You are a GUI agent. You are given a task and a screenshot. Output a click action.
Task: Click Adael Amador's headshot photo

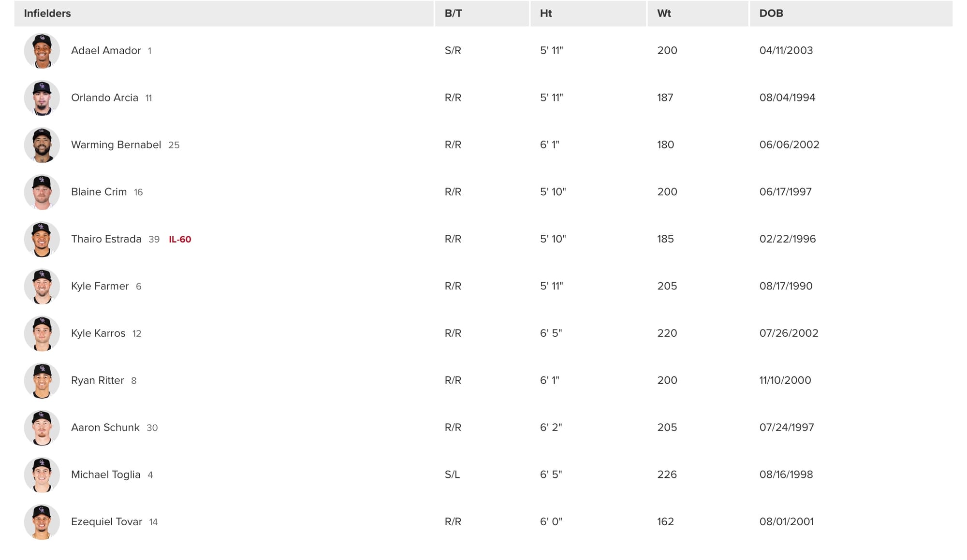point(42,51)
